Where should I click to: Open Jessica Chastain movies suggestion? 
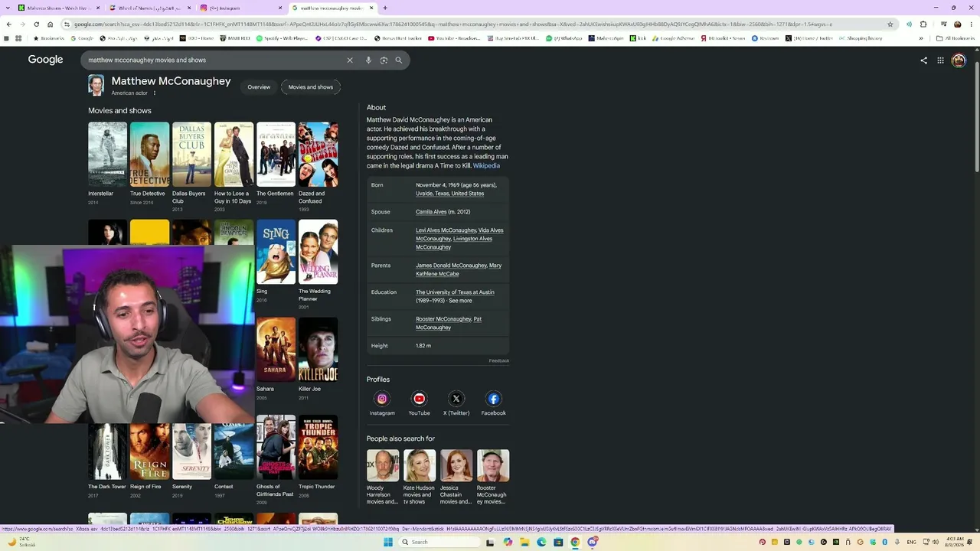coord(456,477)
